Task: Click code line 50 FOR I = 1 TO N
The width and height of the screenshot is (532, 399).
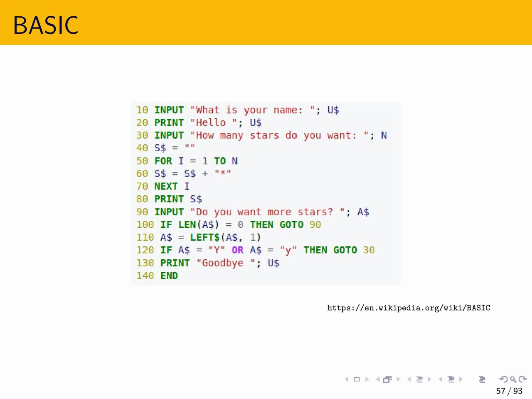Action: tap(187, 161)
